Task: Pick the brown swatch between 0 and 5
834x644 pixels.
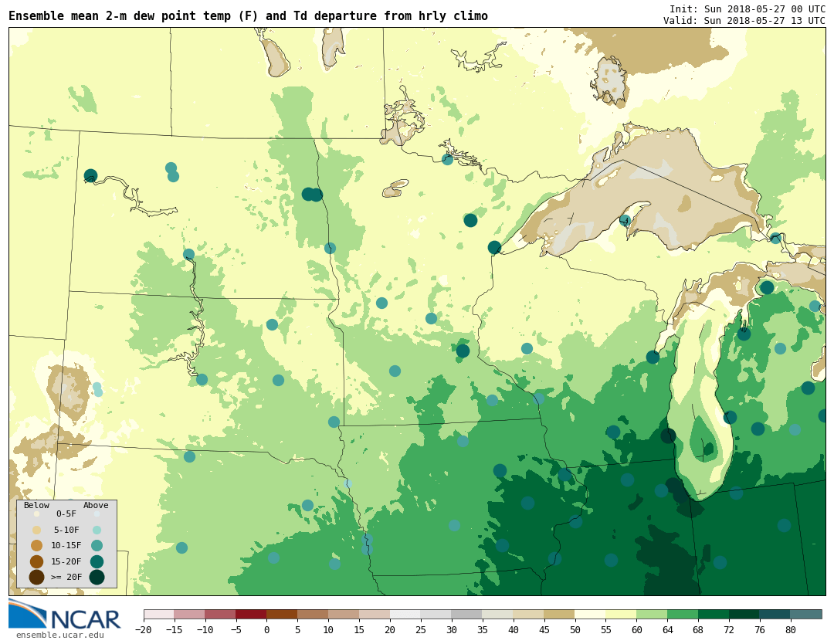Action: pyautogui.click(x=282, y=615)
